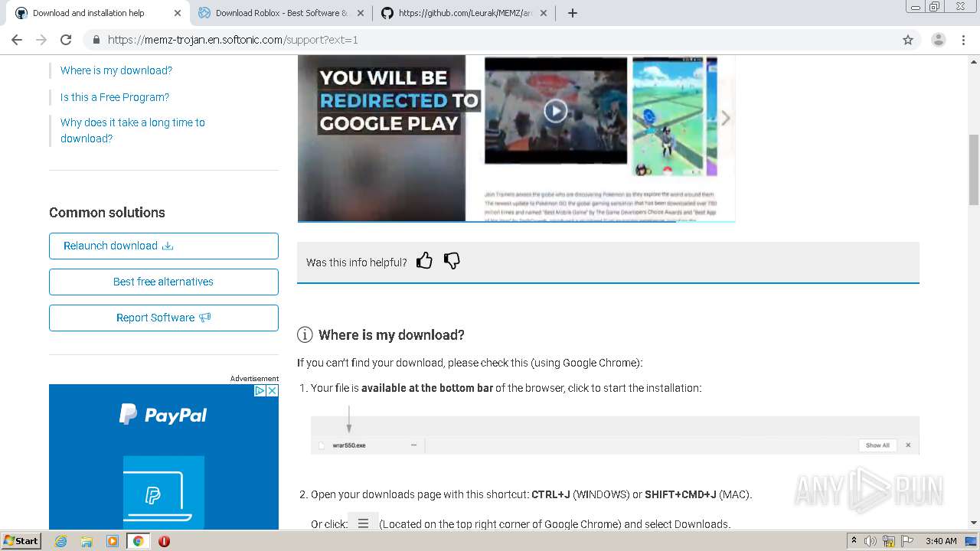Screen dimensions: 980x551
Task: Open Windows Media Player taskbar icon
Action: point(113,541)
